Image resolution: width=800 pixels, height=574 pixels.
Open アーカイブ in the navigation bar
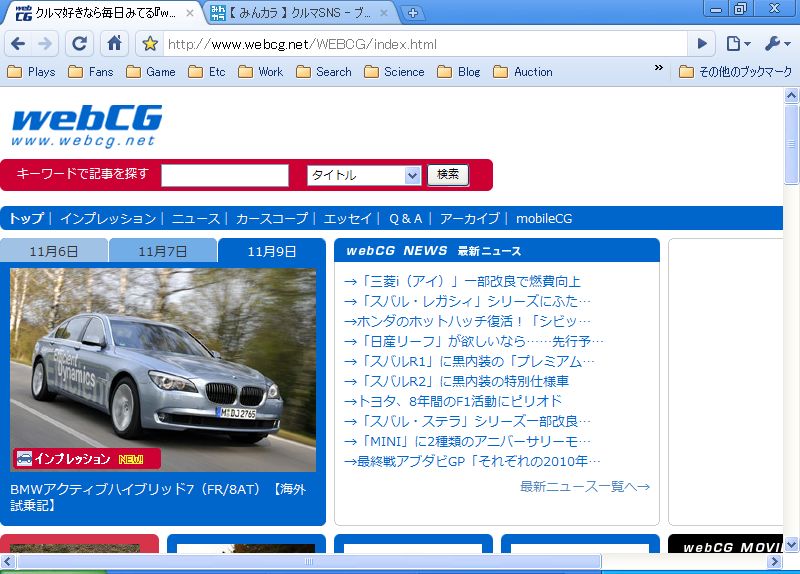pyautogui.click(x=469, y=218)
